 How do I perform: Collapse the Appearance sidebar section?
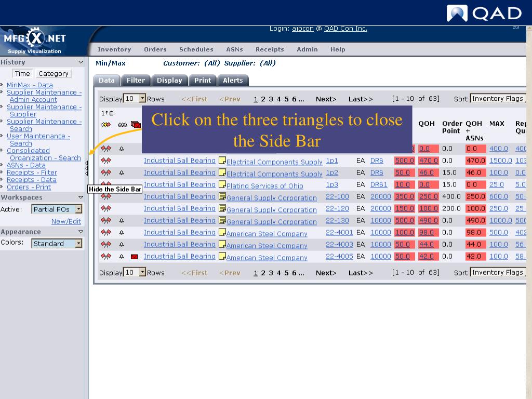(81, 232)
